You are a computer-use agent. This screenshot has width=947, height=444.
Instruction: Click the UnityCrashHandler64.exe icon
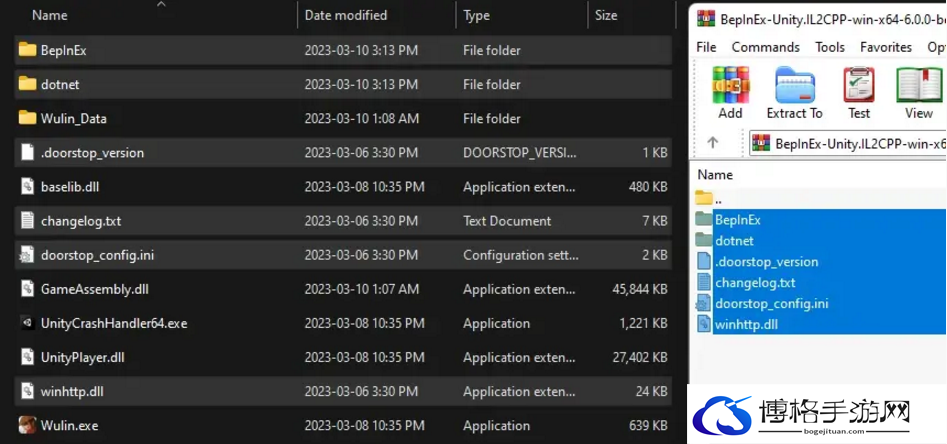(27, 323)
